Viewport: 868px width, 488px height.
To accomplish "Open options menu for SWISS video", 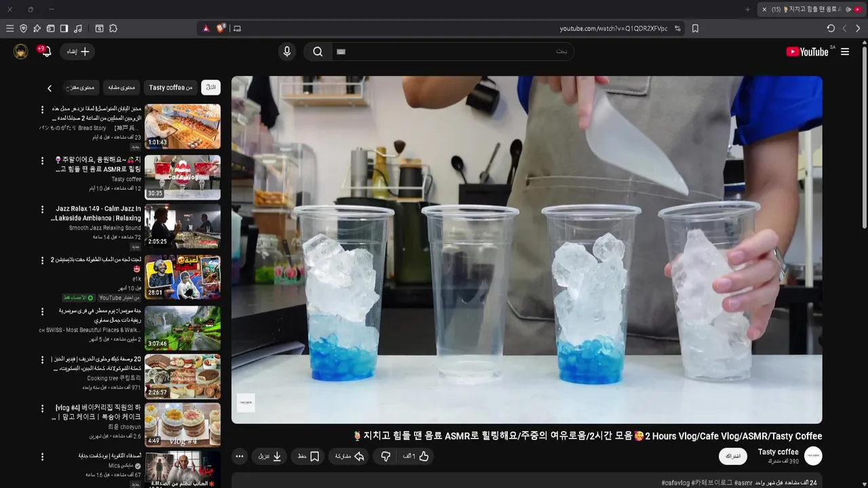I will point(42,311).
